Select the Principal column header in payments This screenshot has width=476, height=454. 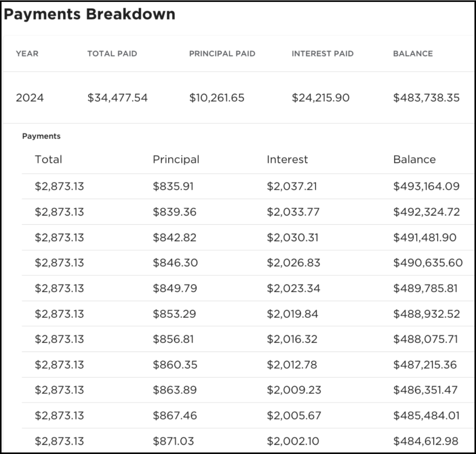176,160
